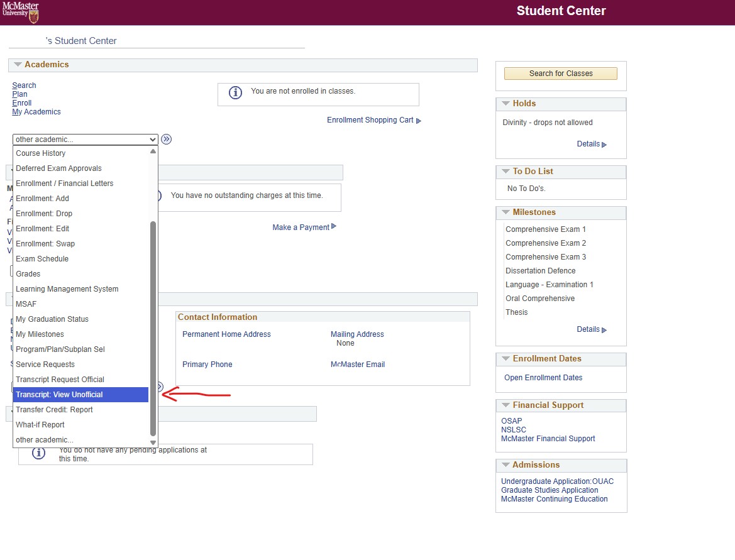Select Enrollment: Swap option

[80, 244]
